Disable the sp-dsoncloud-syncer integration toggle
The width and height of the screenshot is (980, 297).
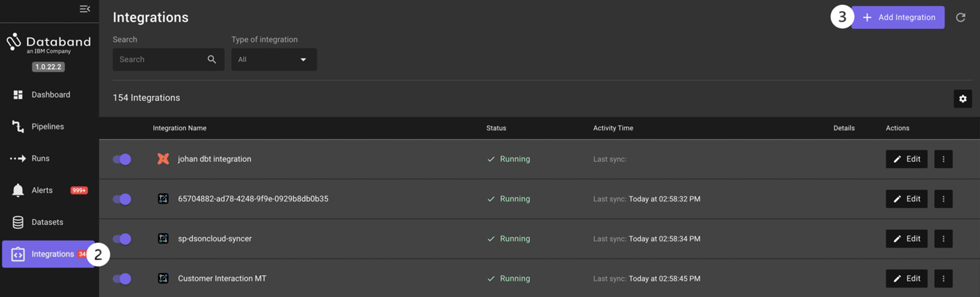click(122, 239)
